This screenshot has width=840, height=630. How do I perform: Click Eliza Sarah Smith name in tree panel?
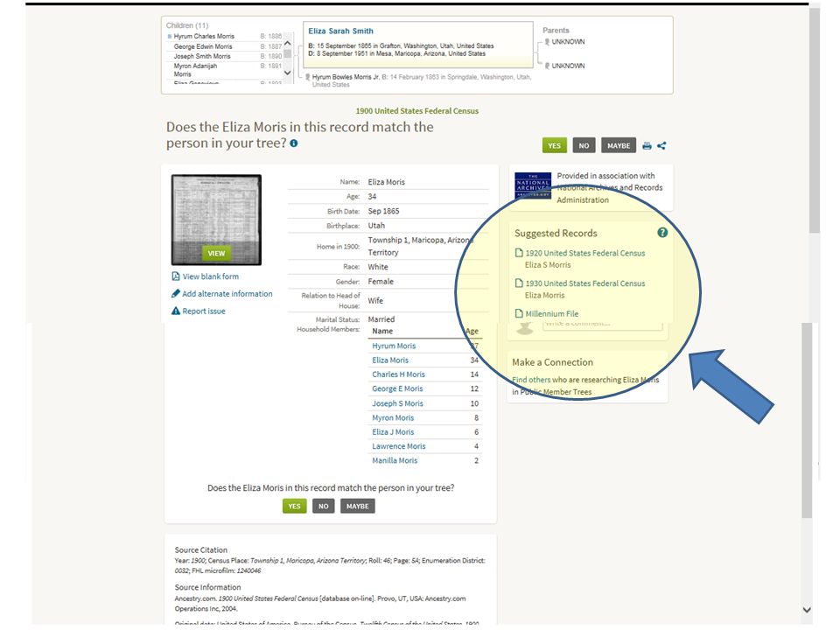click(x=340, y=31)
